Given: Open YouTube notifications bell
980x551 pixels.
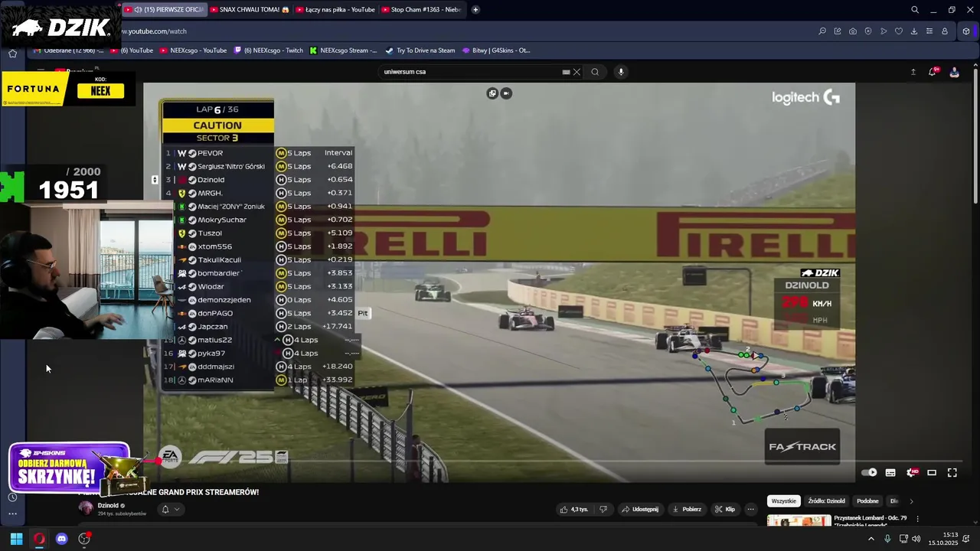Looking at the screenshot, I should tap(933, 72).
